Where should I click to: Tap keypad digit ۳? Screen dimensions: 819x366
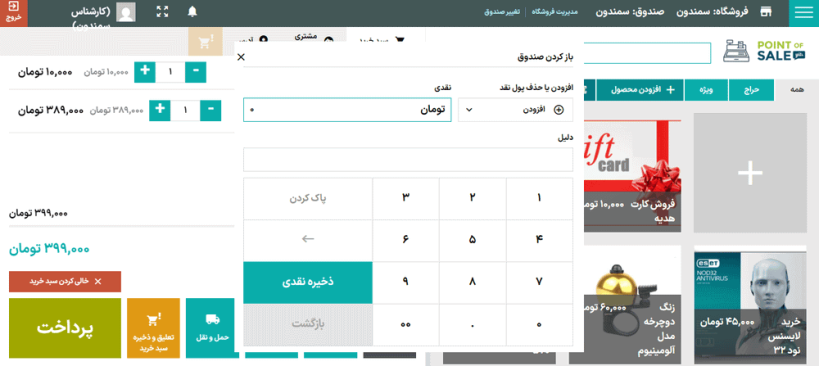pyautogui.click(x=406, y=198)
